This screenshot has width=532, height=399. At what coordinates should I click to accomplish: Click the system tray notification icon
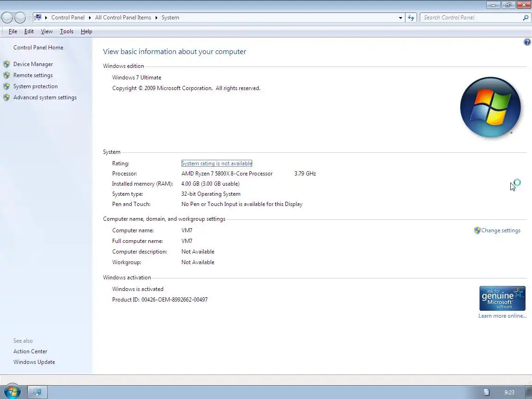click(487, 392)
